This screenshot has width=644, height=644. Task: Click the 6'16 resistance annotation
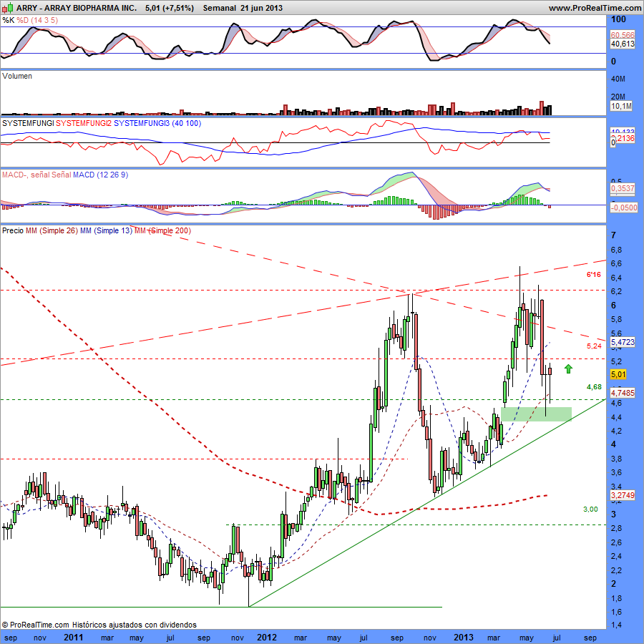click(593, 274)
